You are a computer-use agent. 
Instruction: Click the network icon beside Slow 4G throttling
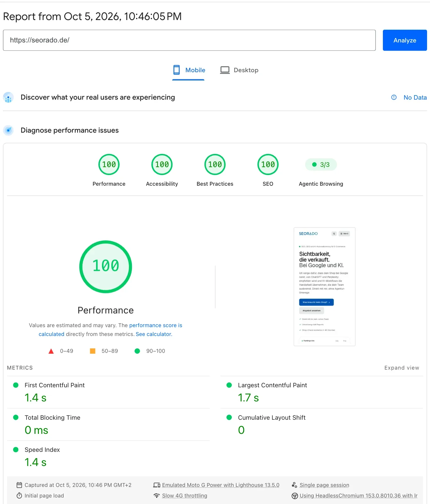pos(157,496)
